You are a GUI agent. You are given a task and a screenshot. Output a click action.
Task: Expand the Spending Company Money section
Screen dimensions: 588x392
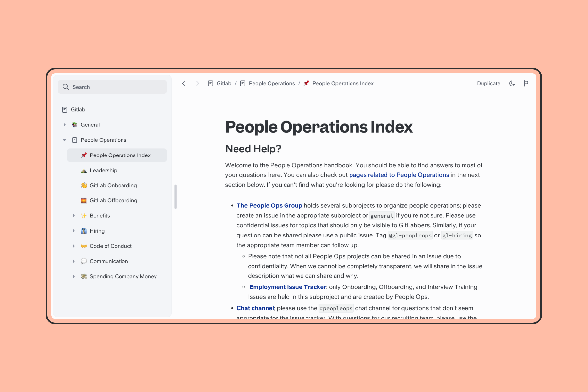[x=74, y=277]
